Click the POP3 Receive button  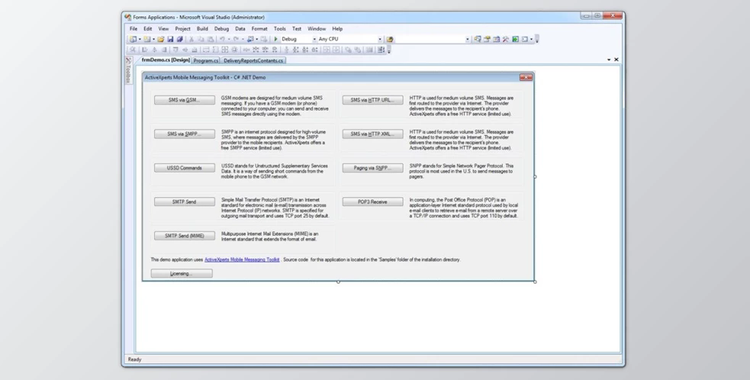click(373, 202)
